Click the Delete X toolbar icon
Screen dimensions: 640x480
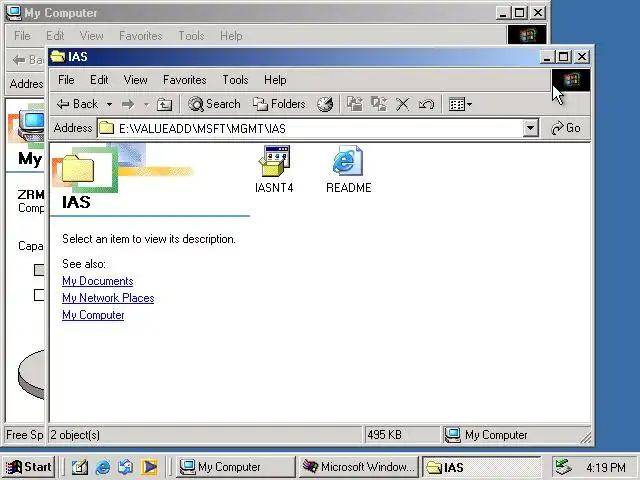coord(402,104)
